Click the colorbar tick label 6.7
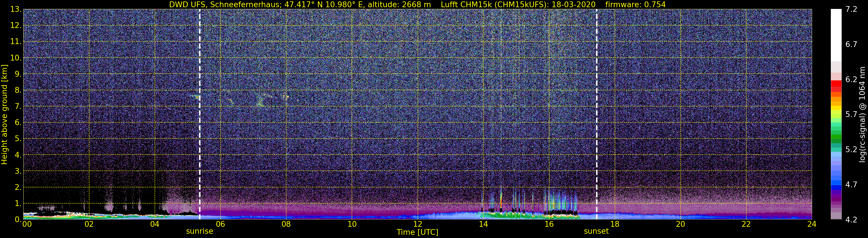The height and width of the screenshot is (238, 868). click(x=851, y=44)
